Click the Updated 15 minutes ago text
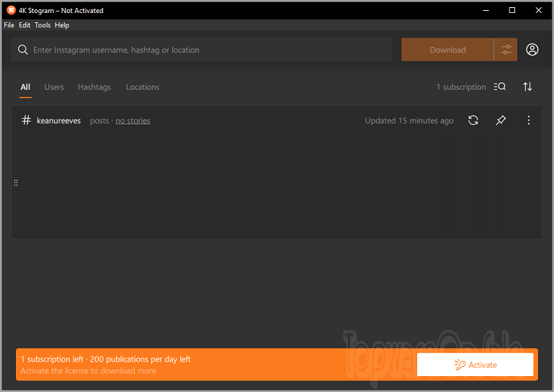The image size is (554, 392). (409, 120)
